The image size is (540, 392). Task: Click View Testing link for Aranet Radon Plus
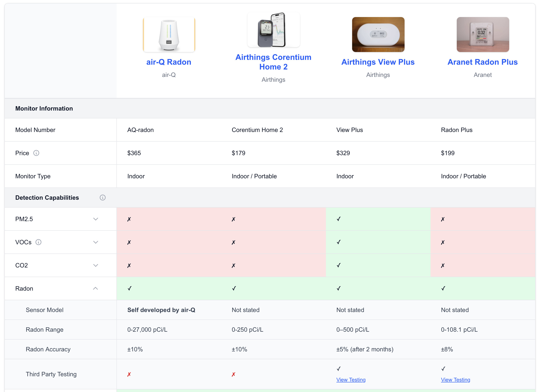coord(455,380)
